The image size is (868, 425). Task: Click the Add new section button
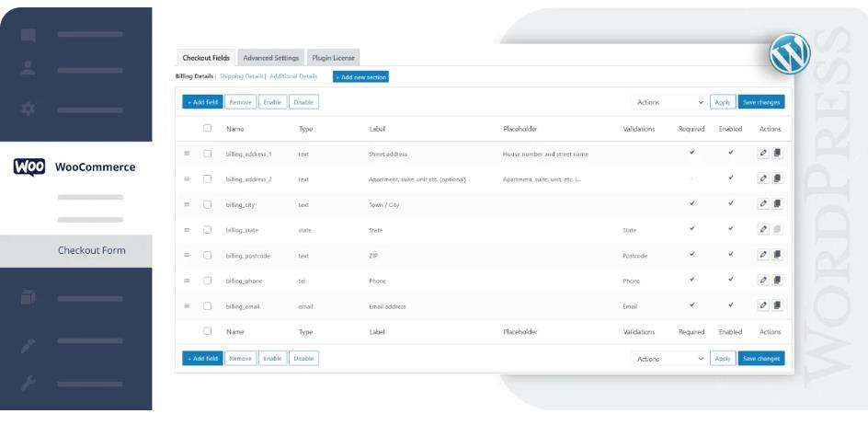(360, 77)
